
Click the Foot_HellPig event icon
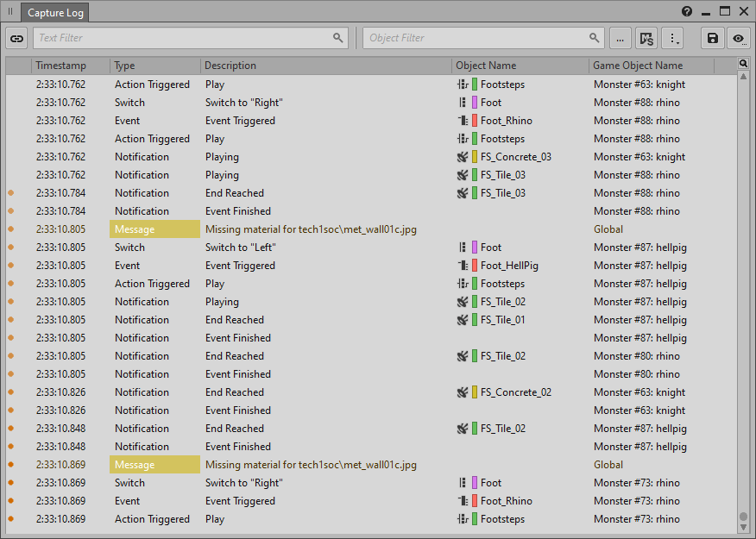(463, 266)
